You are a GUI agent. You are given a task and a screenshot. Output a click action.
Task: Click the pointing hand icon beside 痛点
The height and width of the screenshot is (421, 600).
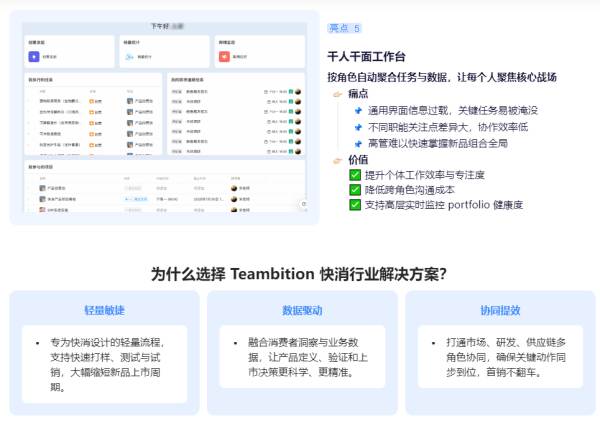coord(337,94)
